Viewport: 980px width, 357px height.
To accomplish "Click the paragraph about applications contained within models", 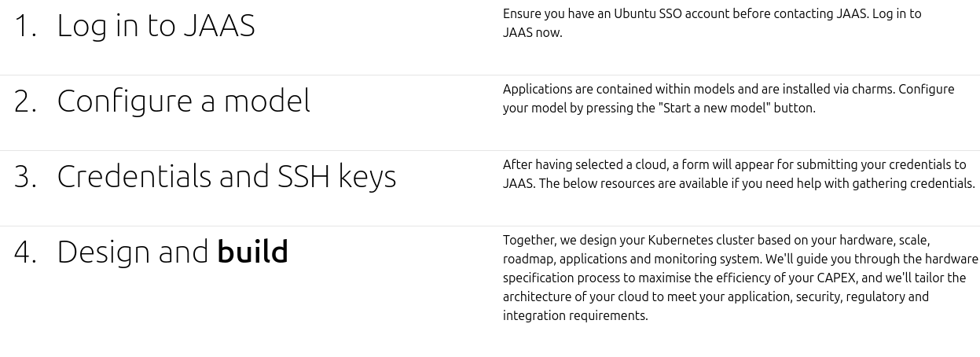I will pyautogui.click(x=729, y=98).
